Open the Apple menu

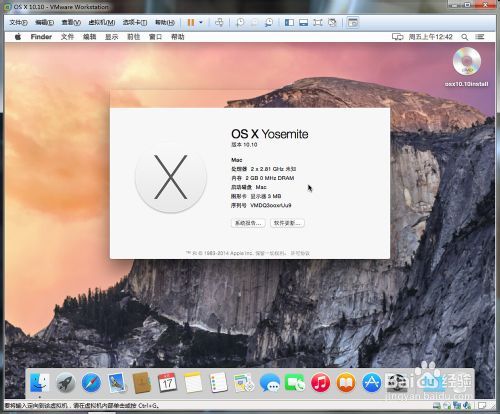click(x=18, y=37)
